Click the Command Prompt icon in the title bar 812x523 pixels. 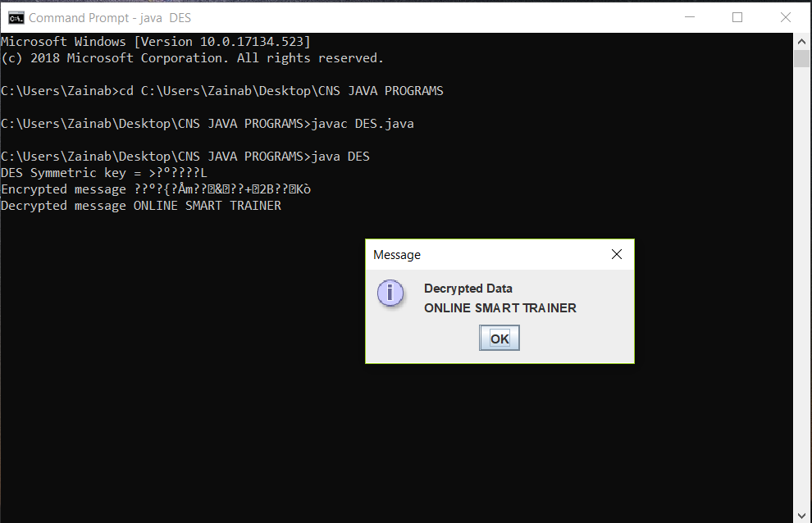tap(16, 16)
